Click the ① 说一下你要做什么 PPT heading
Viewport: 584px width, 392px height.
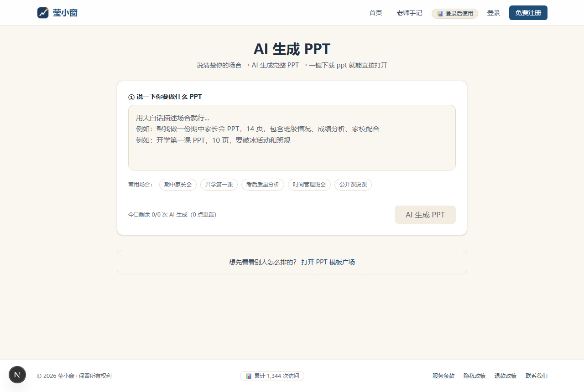tap(165, 97)
